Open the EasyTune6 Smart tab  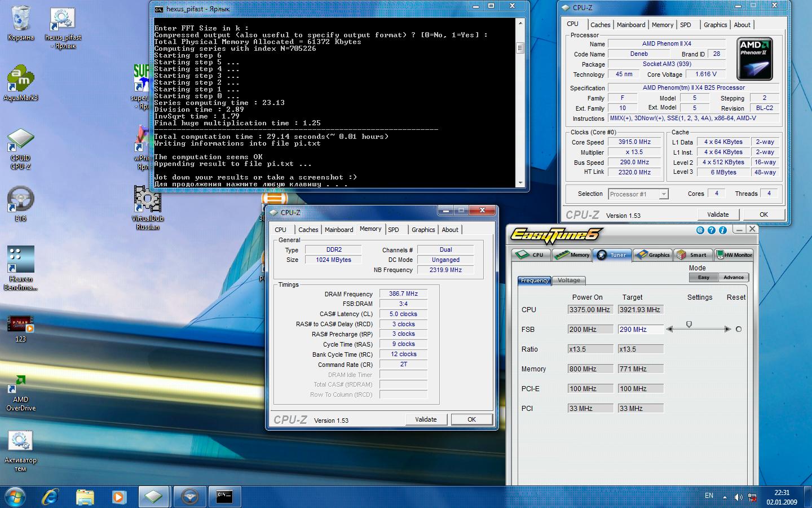click(x=694, y=255)
